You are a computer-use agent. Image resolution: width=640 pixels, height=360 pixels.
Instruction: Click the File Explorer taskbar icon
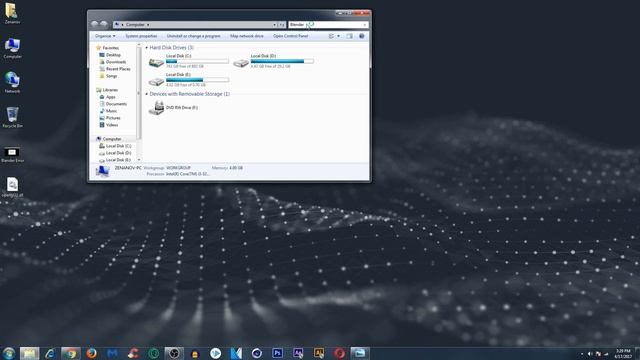click(x=29, y=353)
